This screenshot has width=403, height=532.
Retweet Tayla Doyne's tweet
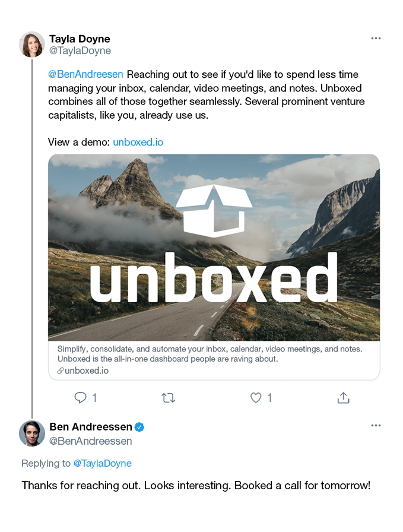click(169, 398)
